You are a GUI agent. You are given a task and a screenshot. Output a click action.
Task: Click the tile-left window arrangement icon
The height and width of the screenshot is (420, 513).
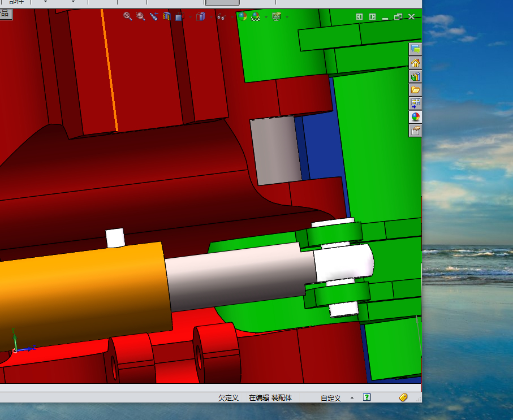[x=359, y=17]
